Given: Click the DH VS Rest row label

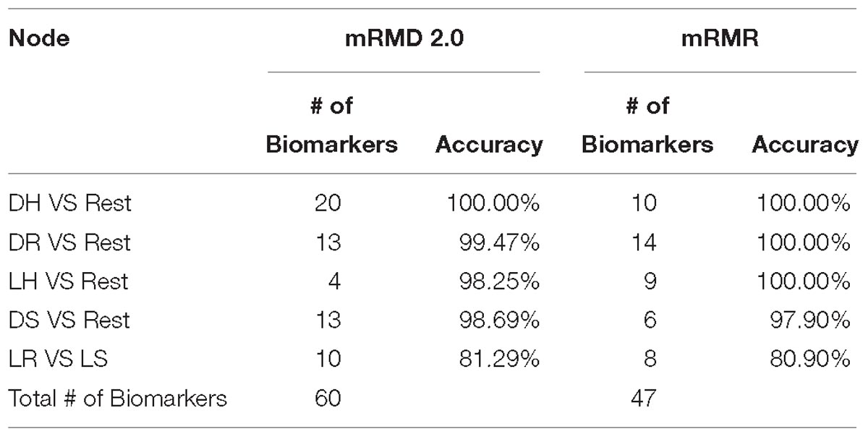Looking at the screenshot, I should [70, 203].
